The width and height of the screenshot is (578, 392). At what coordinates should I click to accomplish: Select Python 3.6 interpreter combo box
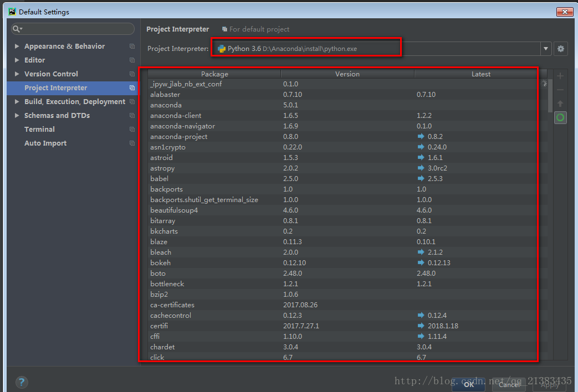[x=381, y=49]
